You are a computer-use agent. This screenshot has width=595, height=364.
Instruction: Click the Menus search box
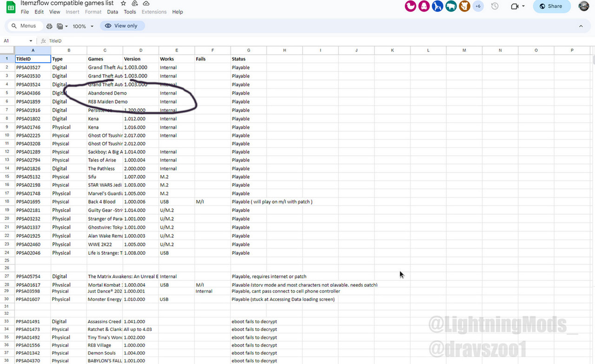tap(25, 26)
